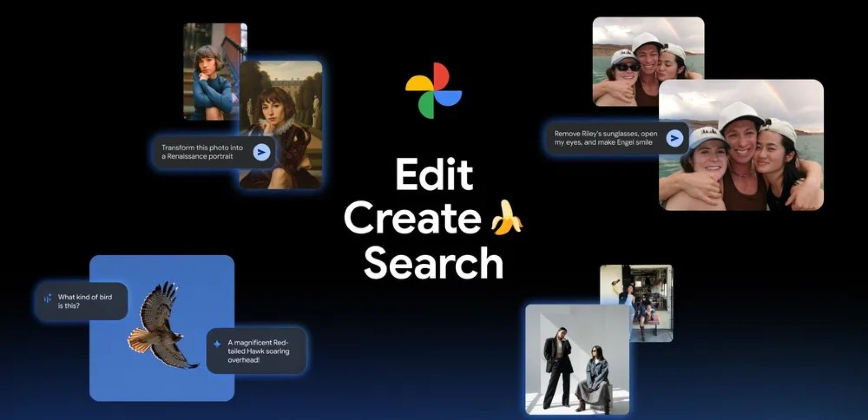Send the remove sunglasses edit prompt
Image resolution: width=868 pixels, height=420 pixels.
[674, 138]
